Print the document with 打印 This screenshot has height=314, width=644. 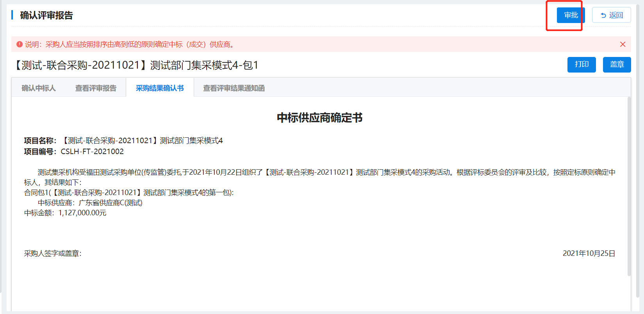click(581, 64)
